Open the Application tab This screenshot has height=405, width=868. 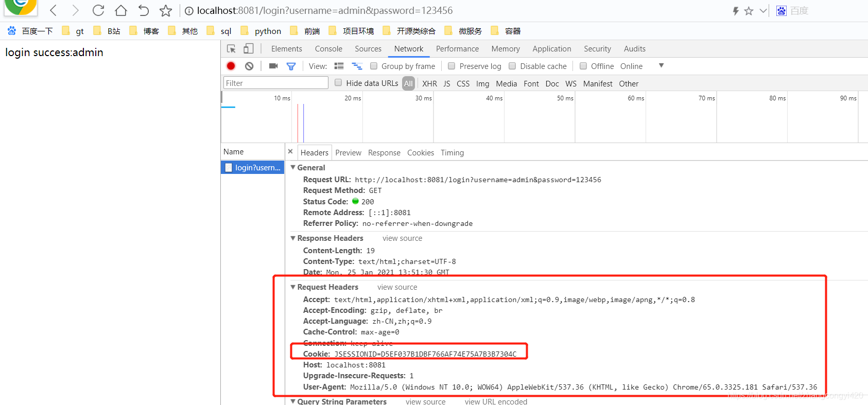[552, 49]
